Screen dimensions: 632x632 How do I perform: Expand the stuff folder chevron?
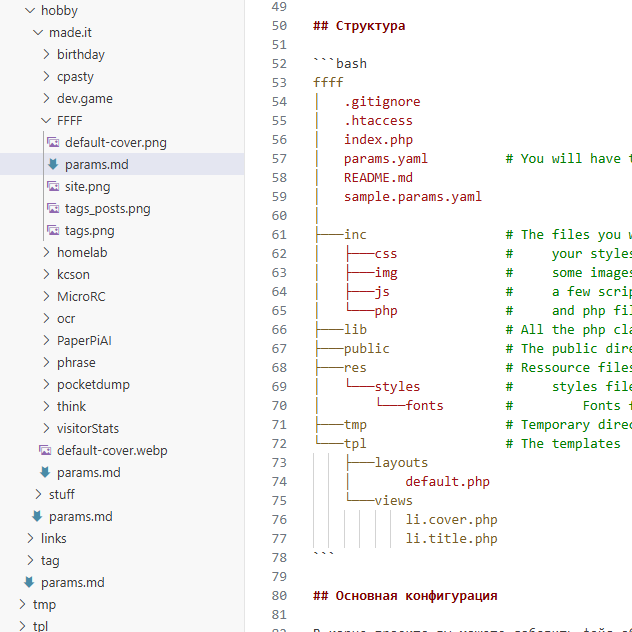pos(38,494)
